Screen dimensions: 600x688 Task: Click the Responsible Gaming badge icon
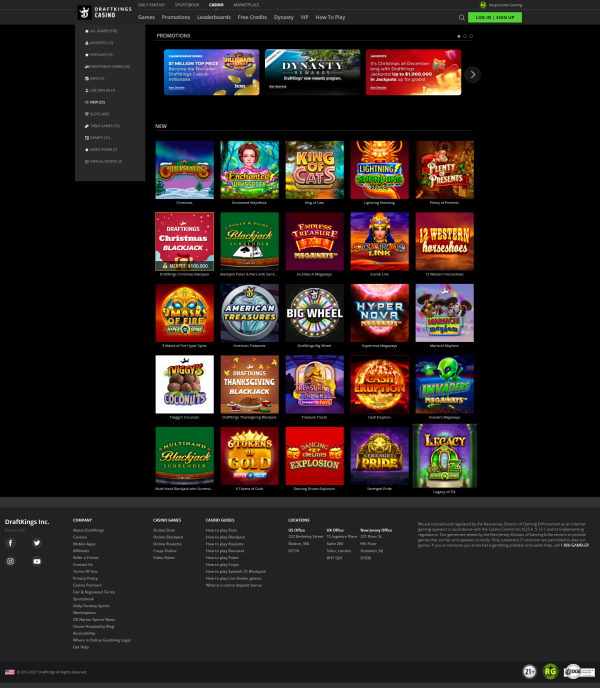pyautogui.click(x=483, y=5)
